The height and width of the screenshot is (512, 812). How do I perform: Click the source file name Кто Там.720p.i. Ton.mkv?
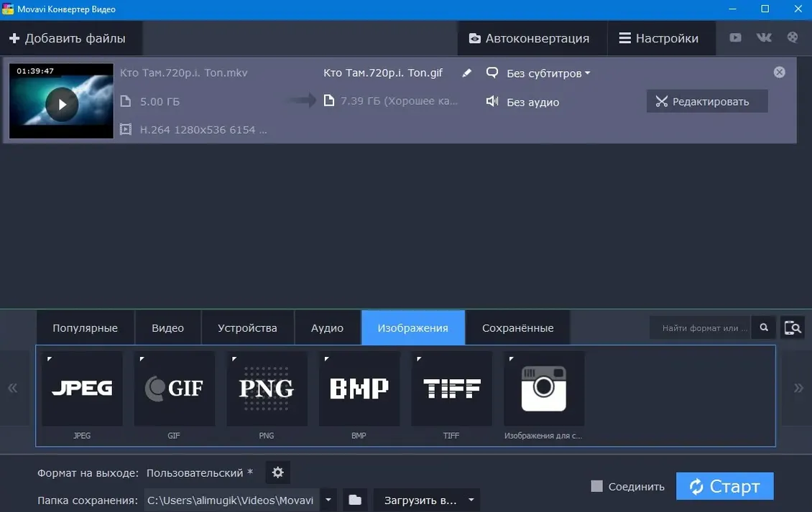(184, 73)
